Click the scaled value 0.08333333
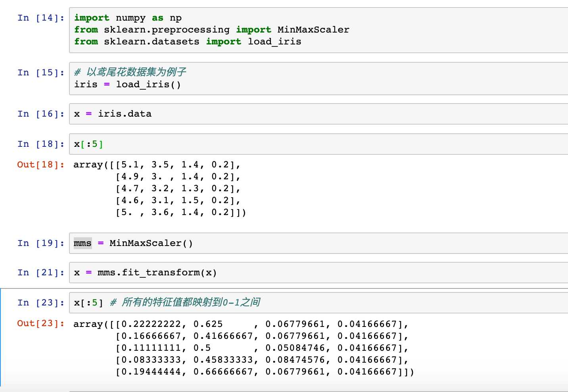The image size is (568, 392). [152, 360]
